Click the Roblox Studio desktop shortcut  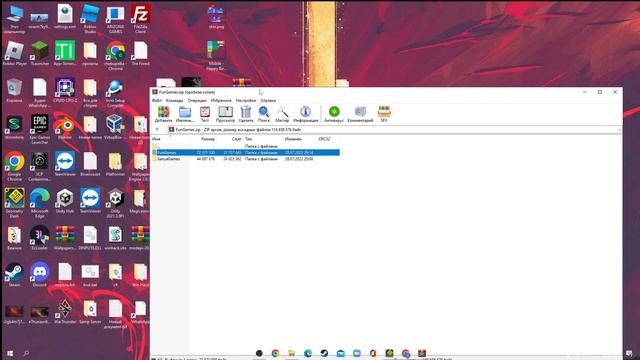click(x=90, y=18)
